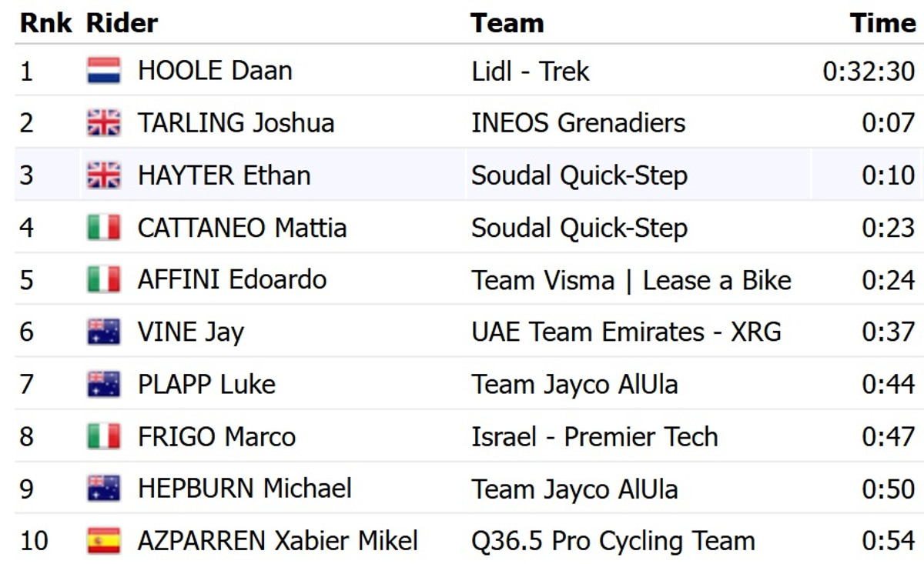
Task: Open Q36.5 Pro Cycling Team link
Action: click(x=613, y=541)
